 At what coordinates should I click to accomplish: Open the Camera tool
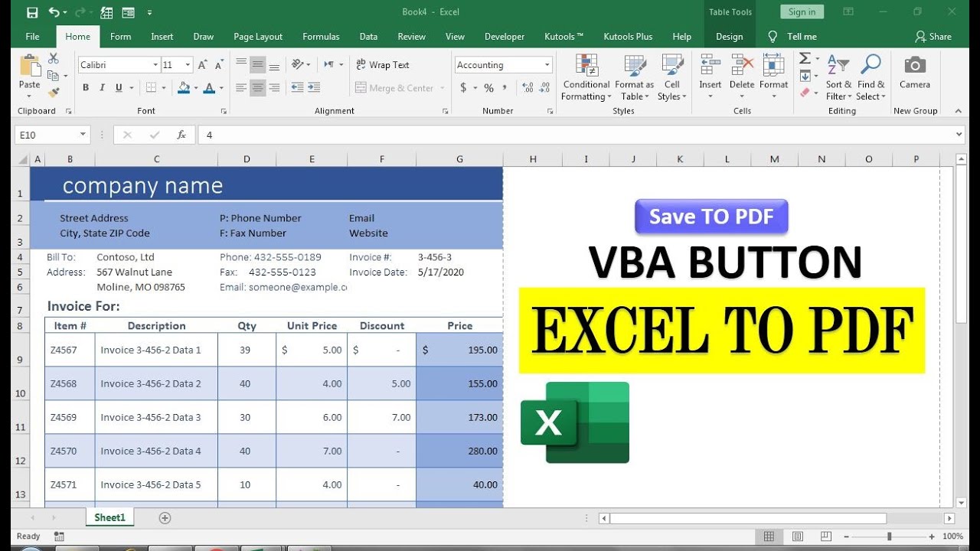pyautogui.click(x=915, y=72)
